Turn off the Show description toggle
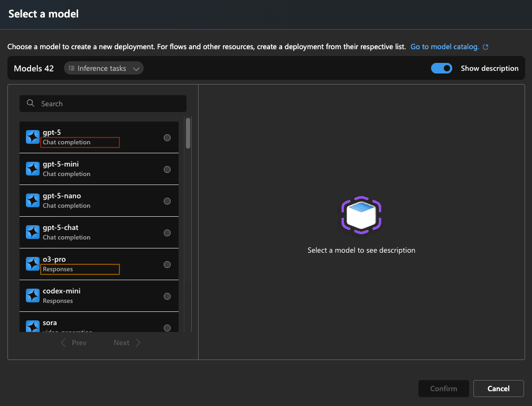The image size is (532, 406). click(442, 68)
